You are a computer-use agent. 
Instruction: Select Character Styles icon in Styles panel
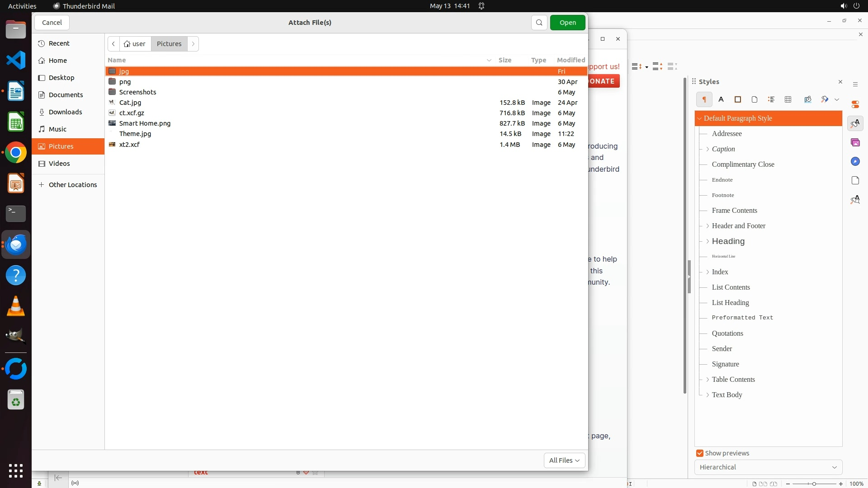click(x=721, y=99)
